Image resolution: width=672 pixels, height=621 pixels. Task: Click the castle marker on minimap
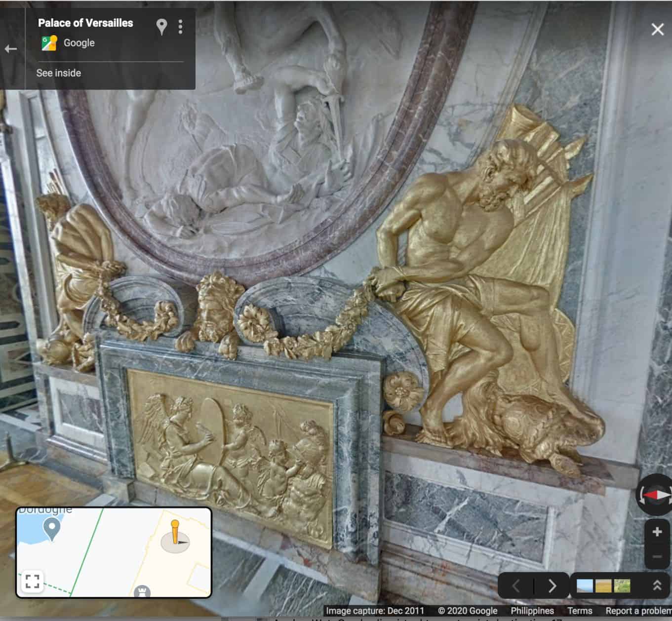[142, 591]
